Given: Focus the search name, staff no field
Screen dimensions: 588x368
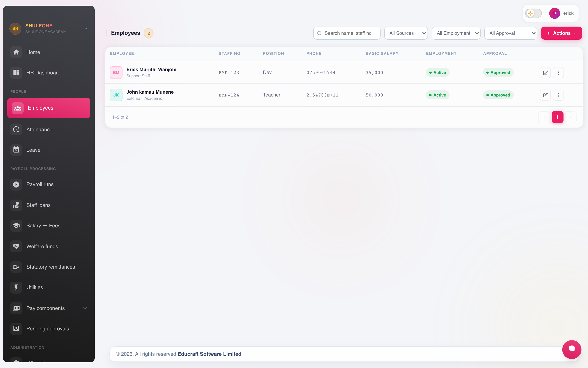Looking at the screenshot, I should [x=347, y=33].
